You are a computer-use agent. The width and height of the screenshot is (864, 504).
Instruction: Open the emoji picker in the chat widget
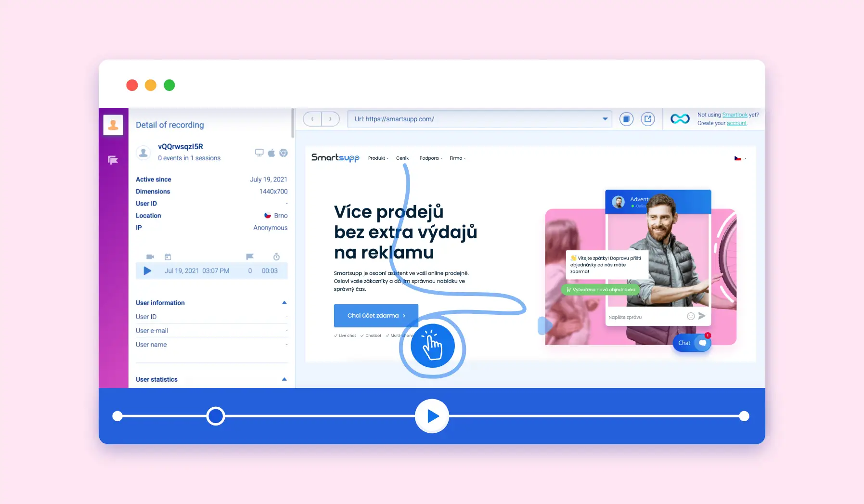coord(691,316)
